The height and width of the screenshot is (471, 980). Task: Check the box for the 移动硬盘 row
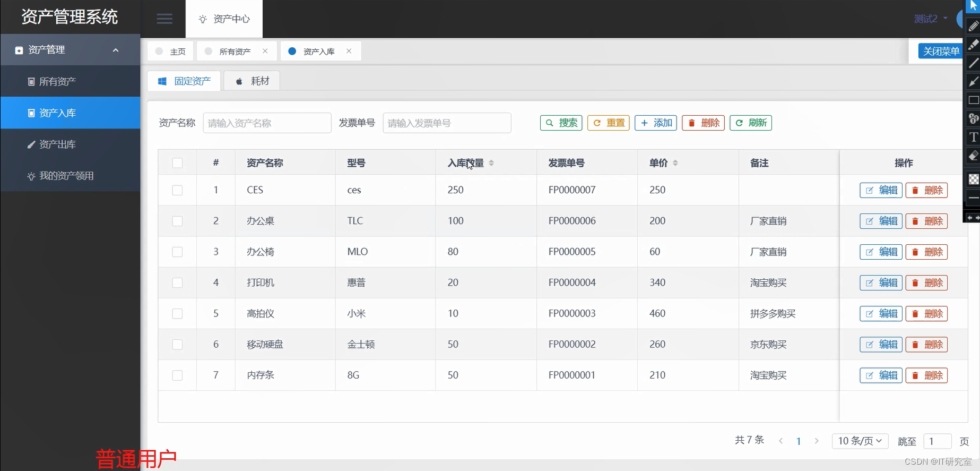(x=177, y=344)
